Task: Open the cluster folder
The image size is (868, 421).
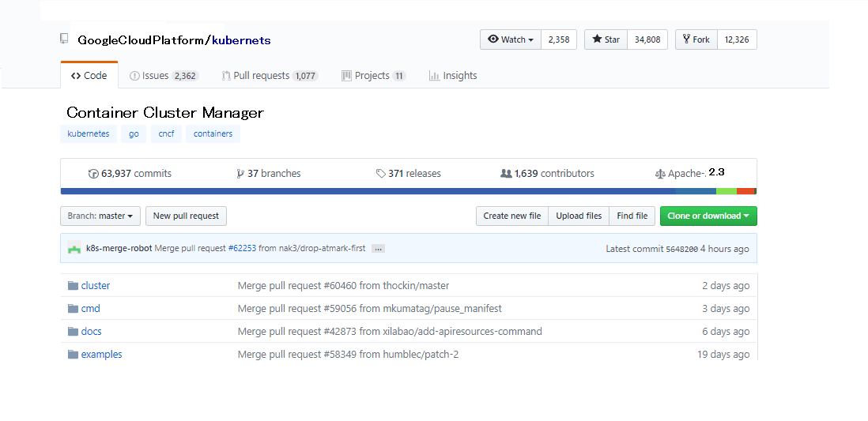Action: 95,285
